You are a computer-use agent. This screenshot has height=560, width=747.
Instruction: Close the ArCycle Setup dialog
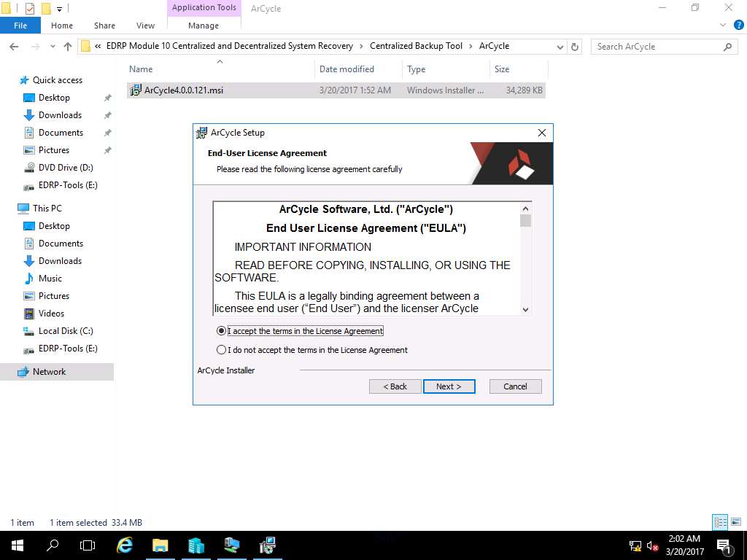pyautogui.click(x=542, y=133)
